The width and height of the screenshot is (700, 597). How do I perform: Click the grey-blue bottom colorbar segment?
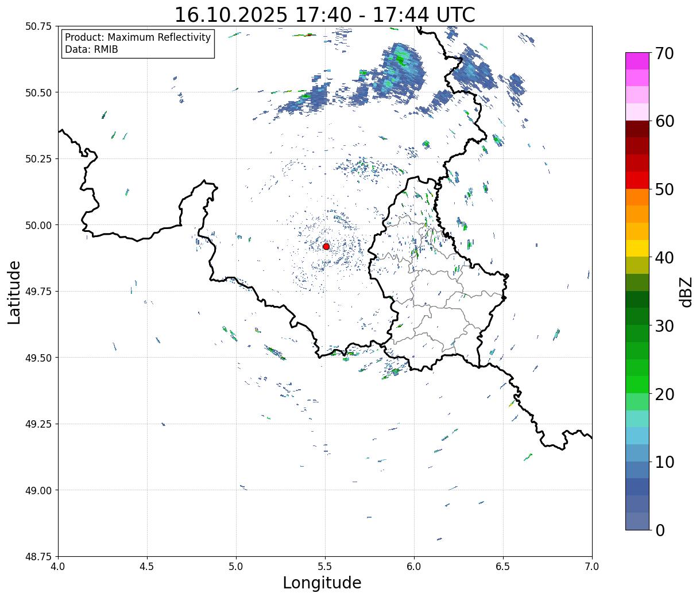click(x=637, y=521)
